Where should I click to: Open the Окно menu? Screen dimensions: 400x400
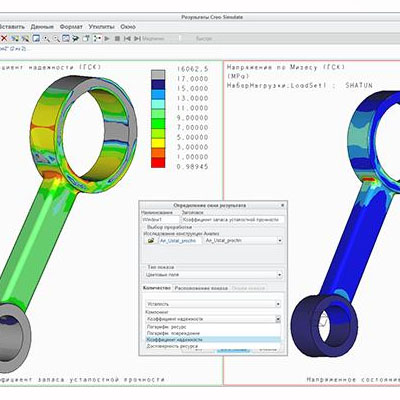pyautogui.click(x=128, y=27)
